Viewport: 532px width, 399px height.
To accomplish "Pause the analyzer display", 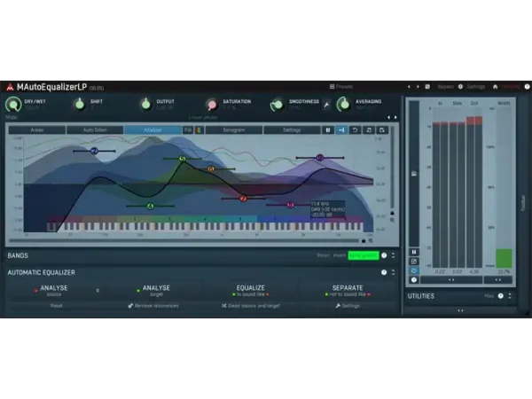I will (328, 130).
